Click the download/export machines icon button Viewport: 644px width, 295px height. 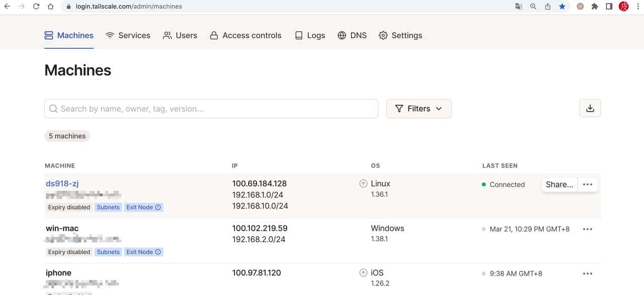pyautogui.click(x=590, y=108)
